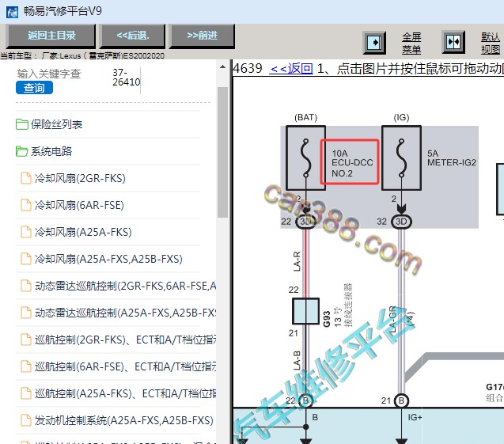Open the 保险丝列表 folder

click(57, 124)
